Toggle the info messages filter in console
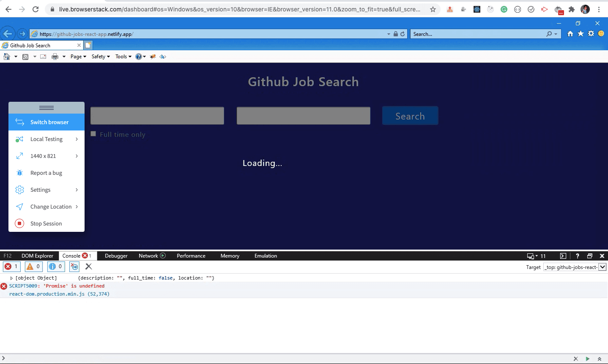Screen dimensions: 608x364 (x=55, y=266)
